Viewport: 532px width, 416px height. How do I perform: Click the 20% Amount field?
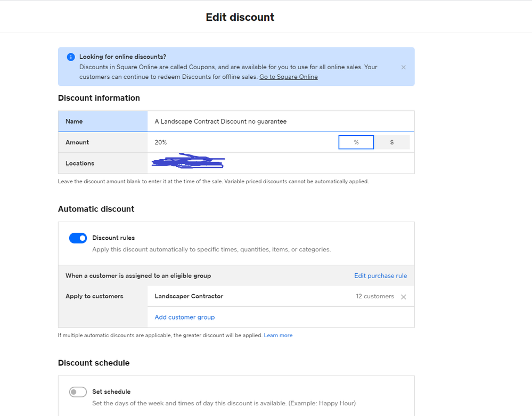[242, 142]
